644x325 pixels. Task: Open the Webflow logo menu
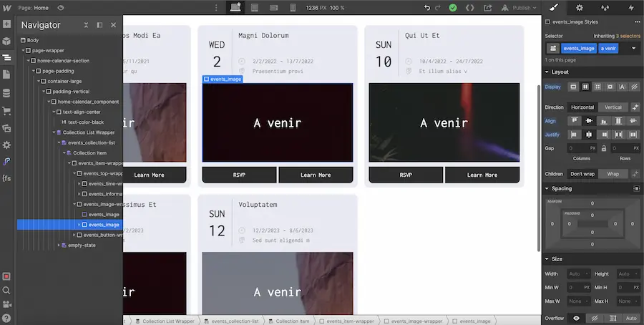(7, 8)
